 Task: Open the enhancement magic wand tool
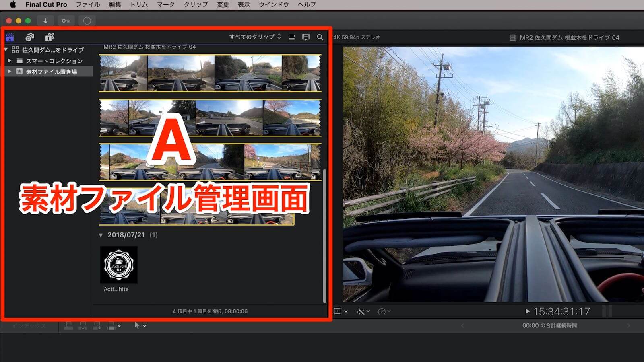point(361,311)
